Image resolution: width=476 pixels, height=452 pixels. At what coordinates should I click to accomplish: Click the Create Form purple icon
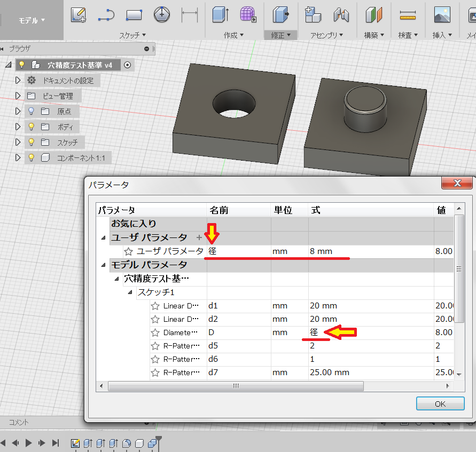tap(248, 14)
